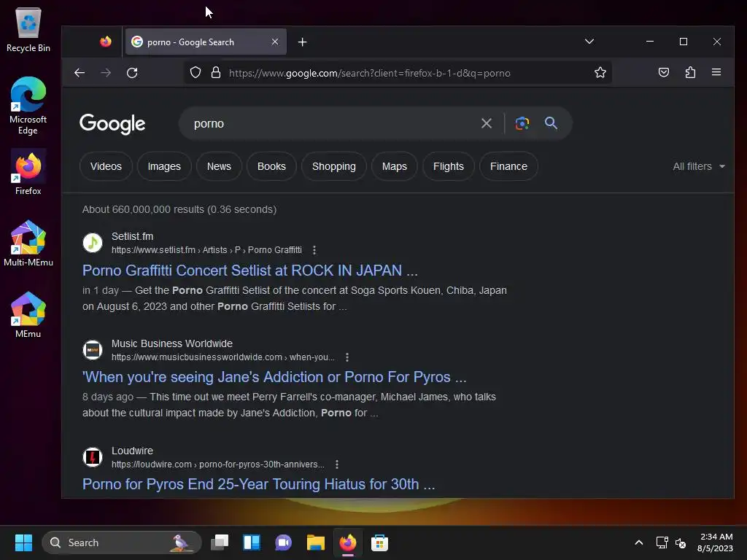Viewport: 747px width, 560px height.
Task: Open the tracking protection shield icon
Action: tap(196, 73)
